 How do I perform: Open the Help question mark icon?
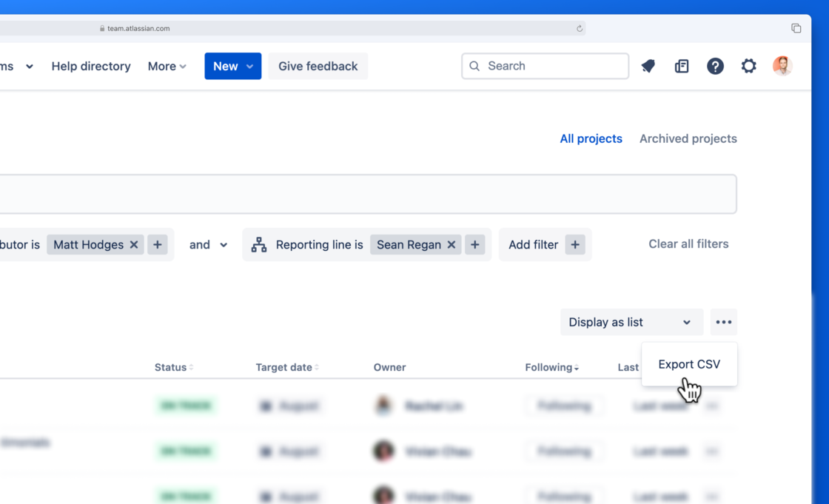715,66
